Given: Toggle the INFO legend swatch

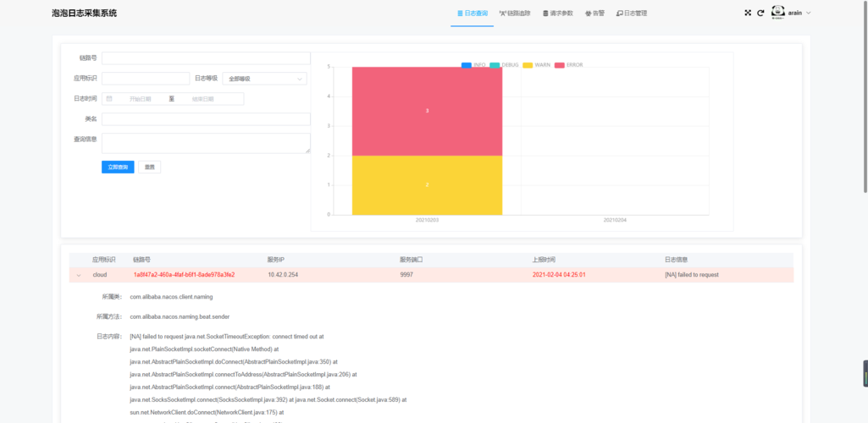Looking at the screenshot, I should point(466,65).
